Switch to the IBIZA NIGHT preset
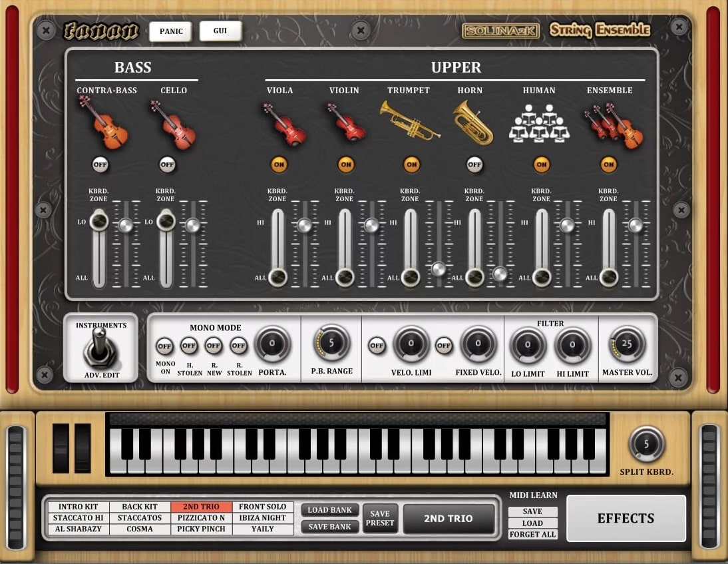Screen dimensions: 728x564 (263, 518)
